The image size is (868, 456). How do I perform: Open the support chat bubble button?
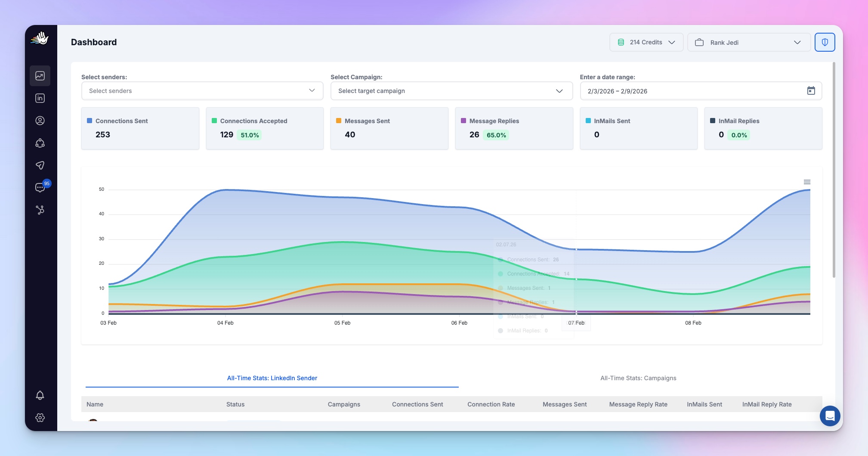tap(830, 416)
